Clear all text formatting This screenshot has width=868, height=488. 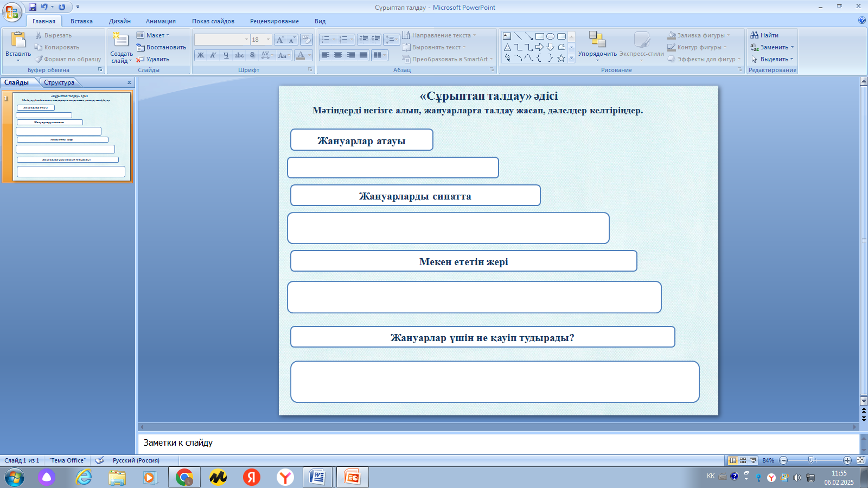point(307,40)
